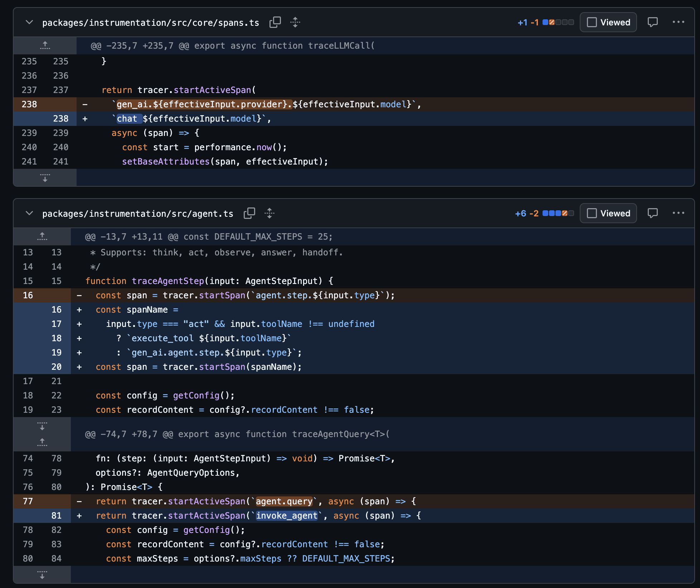Open the spans.ts filename link
700x588 pixels.
tap(151, 22)
